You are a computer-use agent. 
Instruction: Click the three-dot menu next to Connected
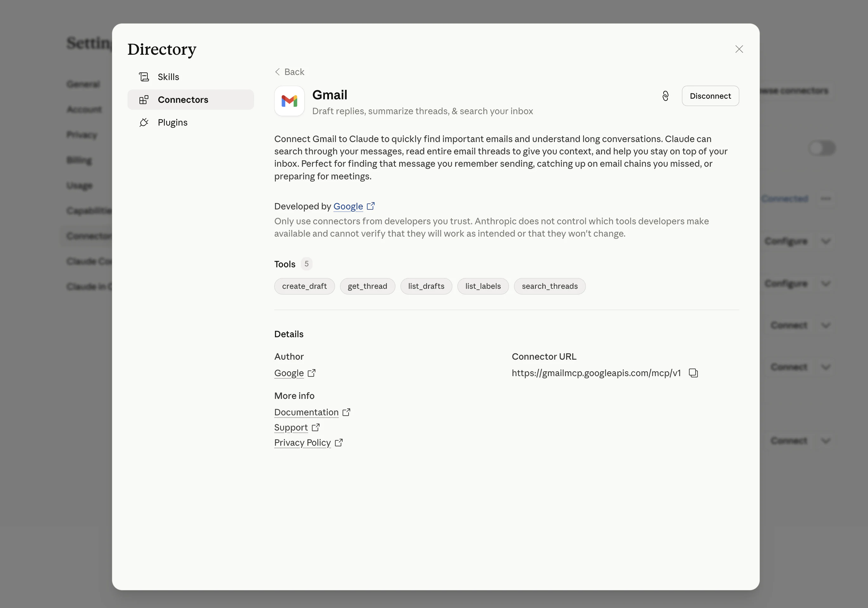(826, 199)
